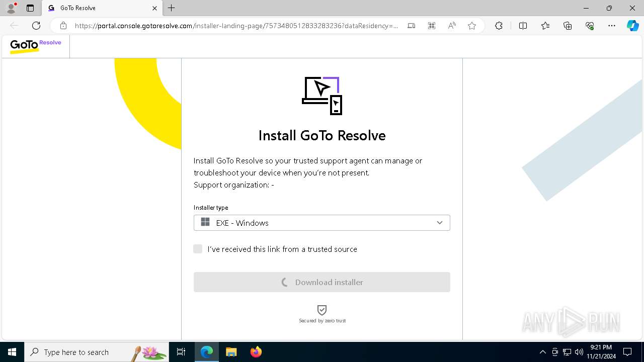Open Browser essentials heart icon

click(590, 26)
